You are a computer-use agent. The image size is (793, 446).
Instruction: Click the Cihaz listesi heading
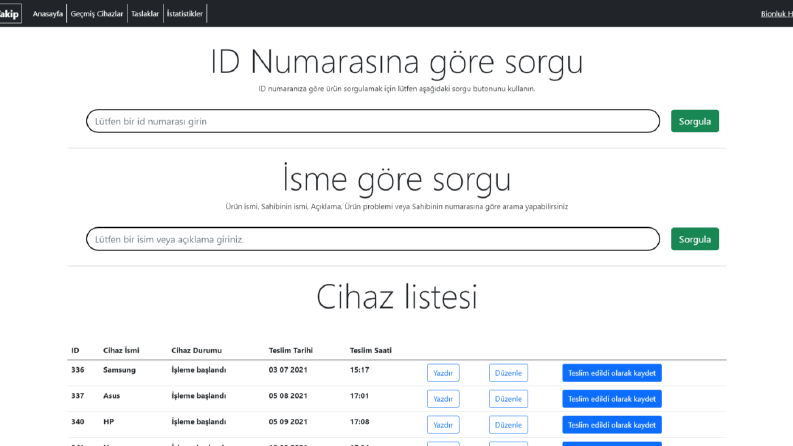point(397,296)
